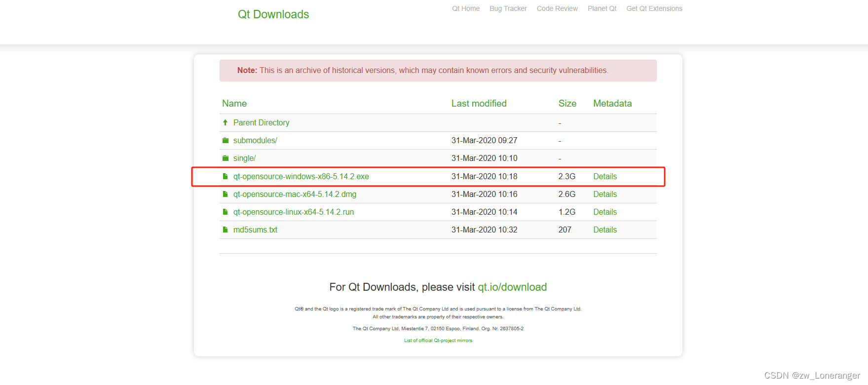The height and width of the screenshot is (385, 868).
Task: Click the date 31-Mar-2020 10:14
Action: (x=485, y=212)
